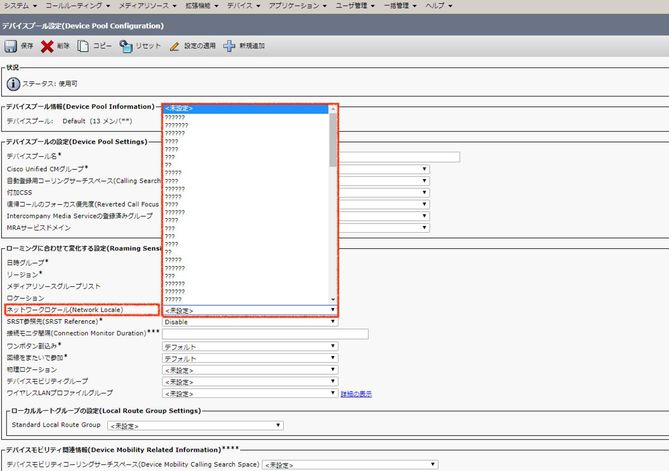Select the highlighted <未設定> option in open list
The height and width of the screenshot is (471, 669).
tap(247, 109)
